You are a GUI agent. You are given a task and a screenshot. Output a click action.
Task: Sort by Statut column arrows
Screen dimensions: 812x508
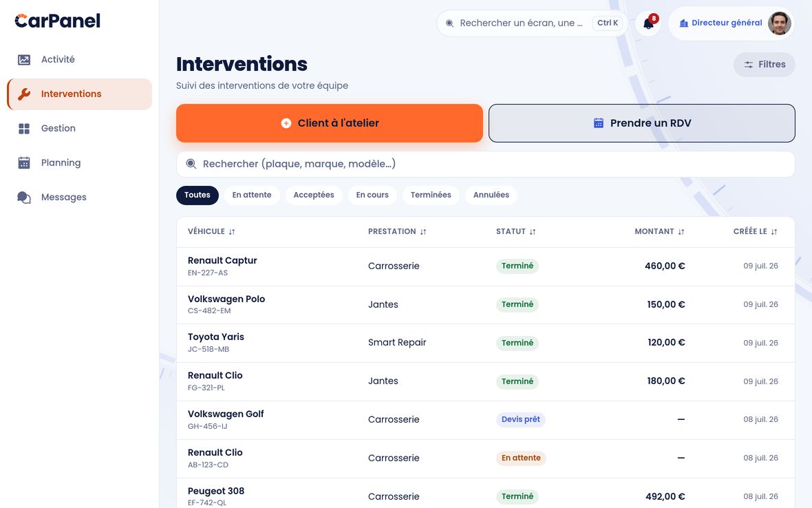coord(533,232)
